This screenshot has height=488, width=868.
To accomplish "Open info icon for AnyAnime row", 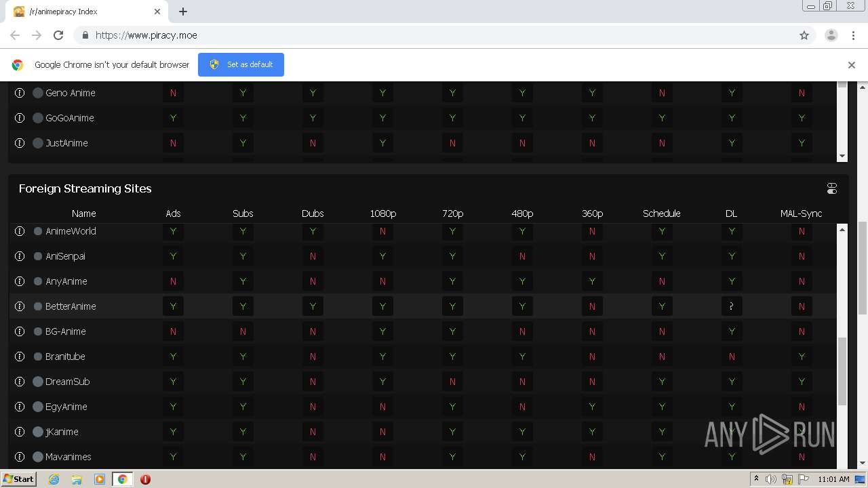I will coord(20,281).
